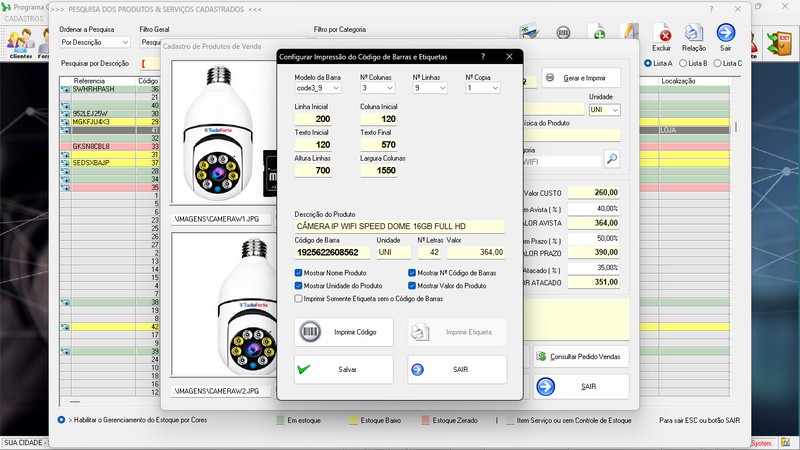Toggle Mostrar Valor do Produto checkbox

(413, 285)
